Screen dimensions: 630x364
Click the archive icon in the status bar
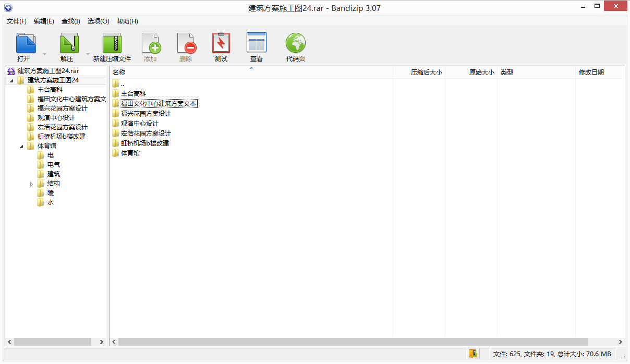(x=473, y=354)
